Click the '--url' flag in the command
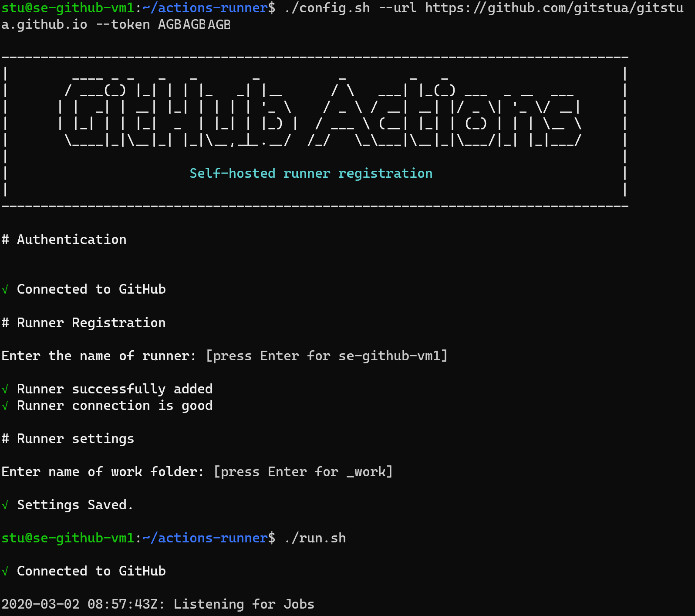 (x=398, y=8)
